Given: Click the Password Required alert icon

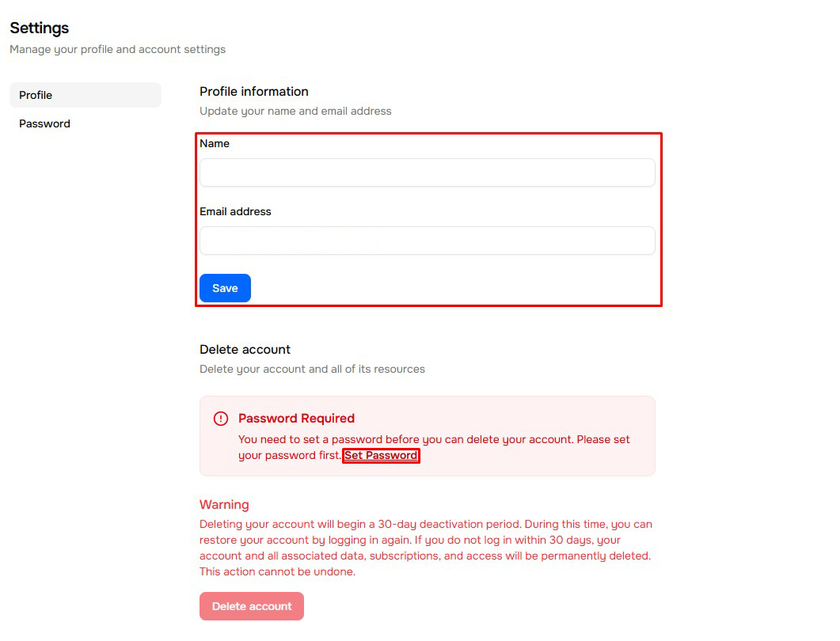Looking at the screenshot, I should point(221,419).
